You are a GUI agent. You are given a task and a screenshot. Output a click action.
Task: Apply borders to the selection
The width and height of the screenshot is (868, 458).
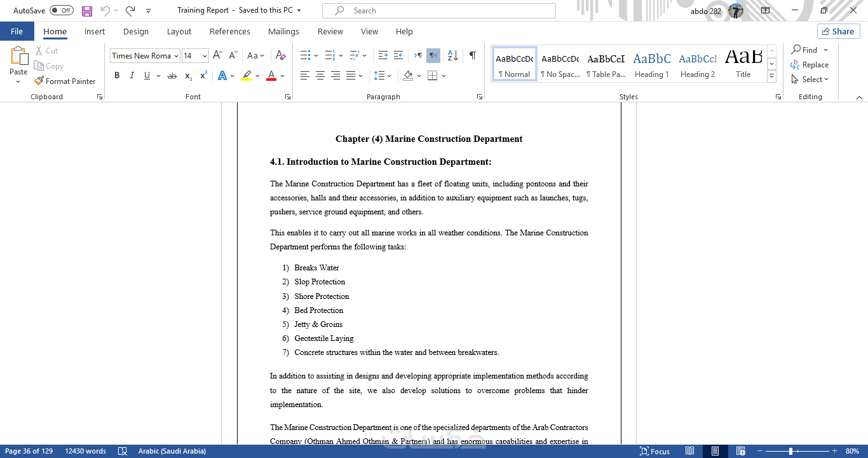[433, 76]
